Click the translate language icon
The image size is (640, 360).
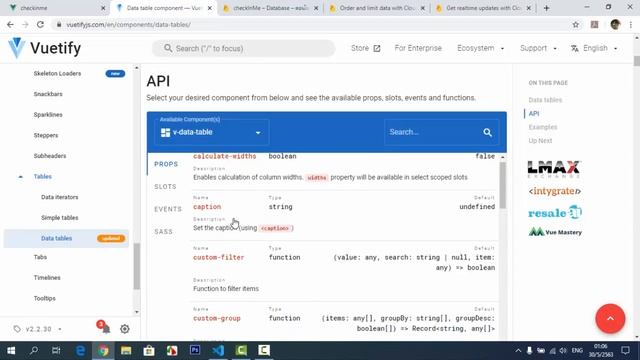point(575,49)
